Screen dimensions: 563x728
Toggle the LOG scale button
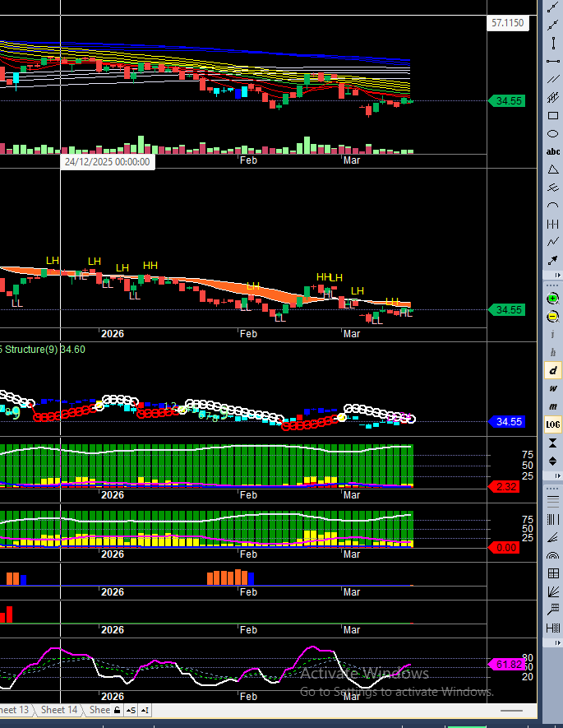click(x=553, y=424)
